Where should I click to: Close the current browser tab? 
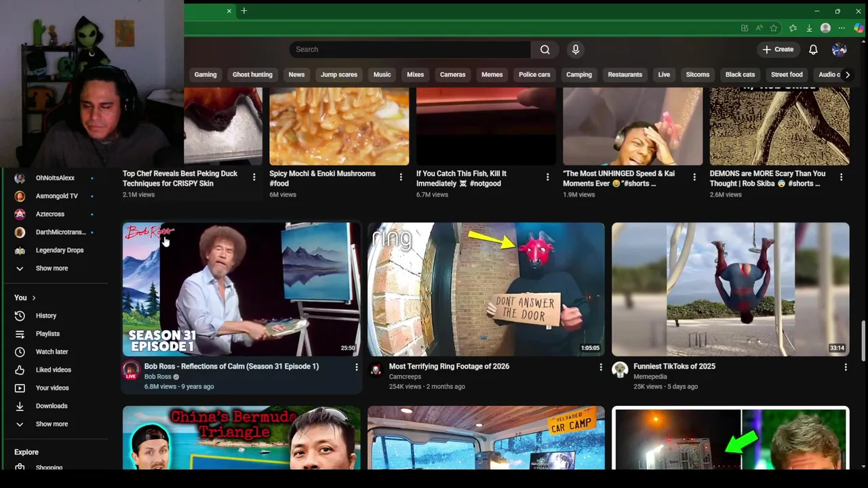229,11
